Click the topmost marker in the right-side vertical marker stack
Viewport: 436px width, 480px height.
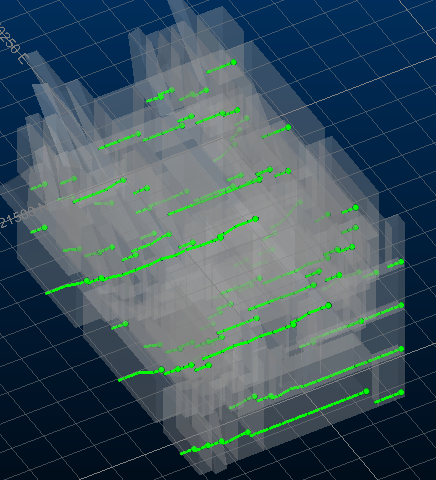click(356, 208)
